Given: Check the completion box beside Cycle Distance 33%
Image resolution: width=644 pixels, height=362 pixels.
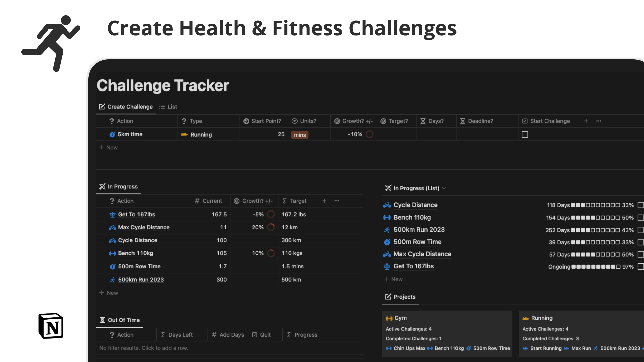Looking at the screenshot, I should pos(641,205).
